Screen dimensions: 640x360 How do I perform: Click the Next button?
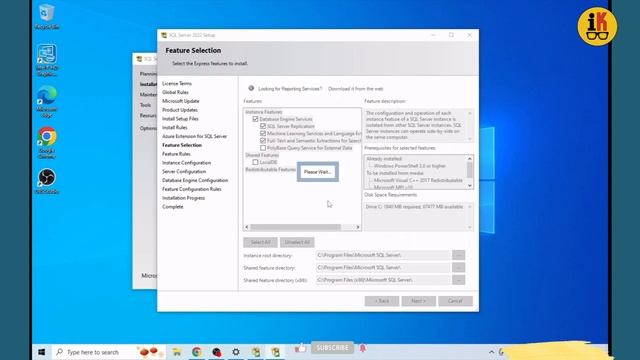(418, 301)
